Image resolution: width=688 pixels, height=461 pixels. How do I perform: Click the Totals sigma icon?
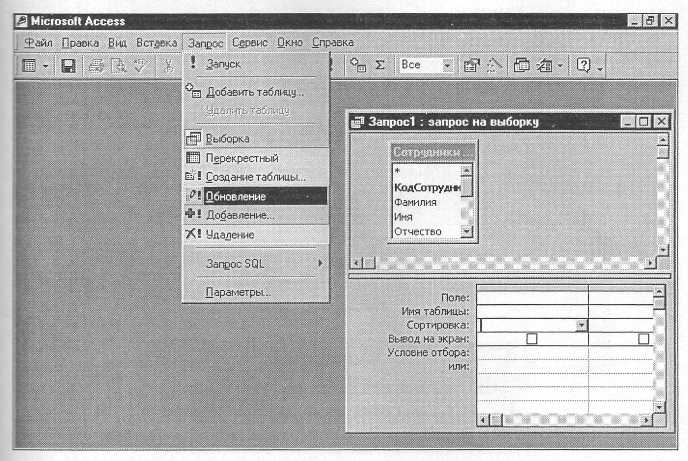coord(380,65)
